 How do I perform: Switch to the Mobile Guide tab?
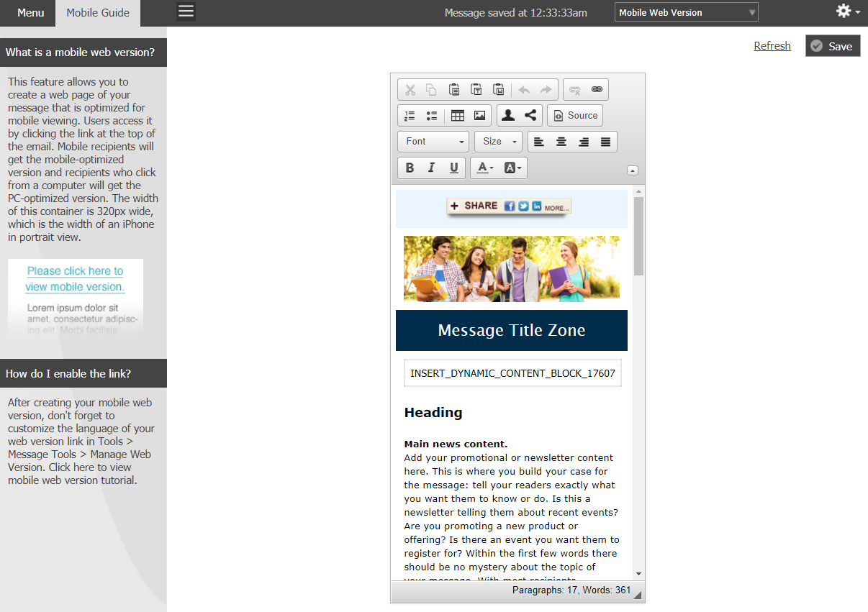[x=98, y=13]
